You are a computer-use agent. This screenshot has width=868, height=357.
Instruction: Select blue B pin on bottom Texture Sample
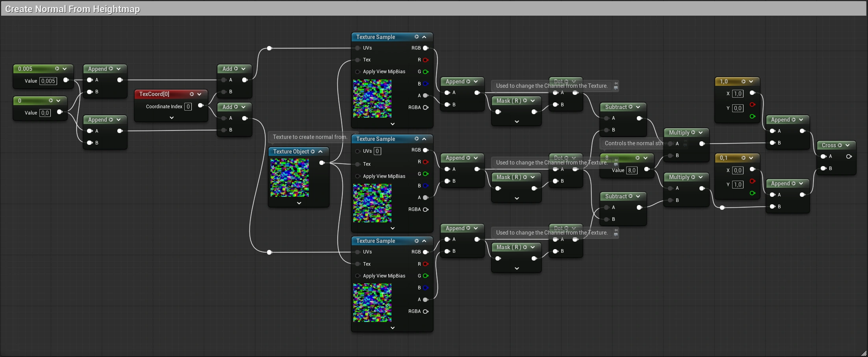[425, 288]
